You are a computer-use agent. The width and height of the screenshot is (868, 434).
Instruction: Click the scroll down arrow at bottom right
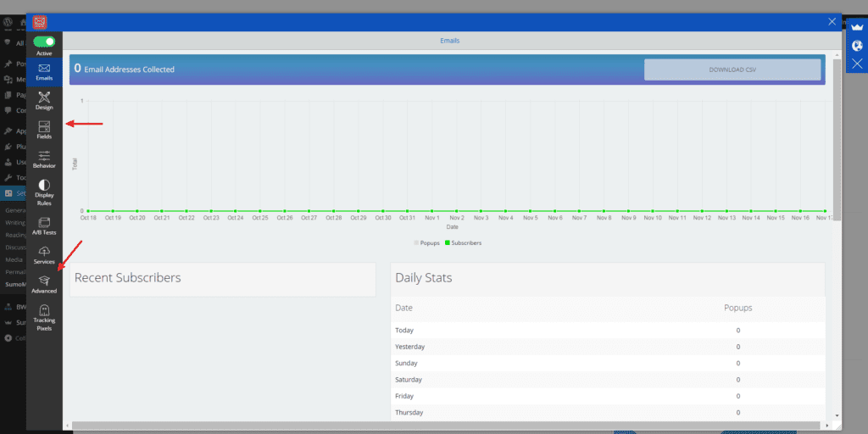[x=837, y=415]
